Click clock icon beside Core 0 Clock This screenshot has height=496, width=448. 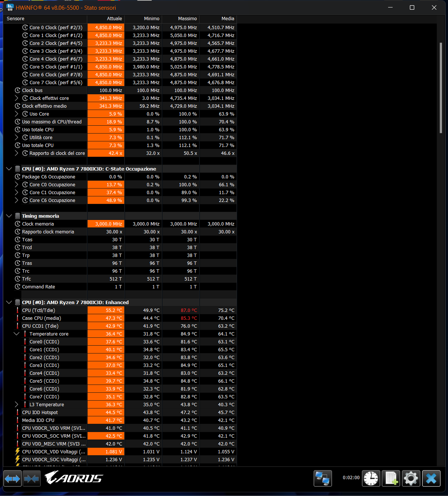[x=25, y=27]
